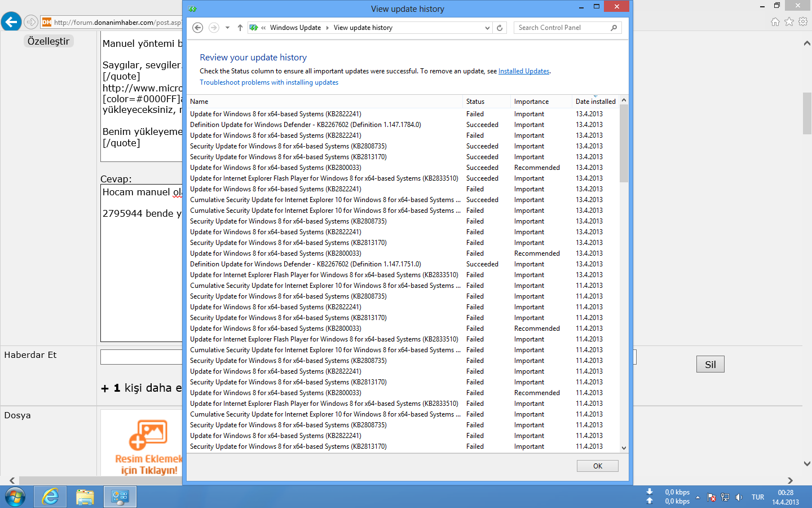812x508 pixels.
Task: Click Windows Update breadcrumb icon in address bar
Action: 254,28
